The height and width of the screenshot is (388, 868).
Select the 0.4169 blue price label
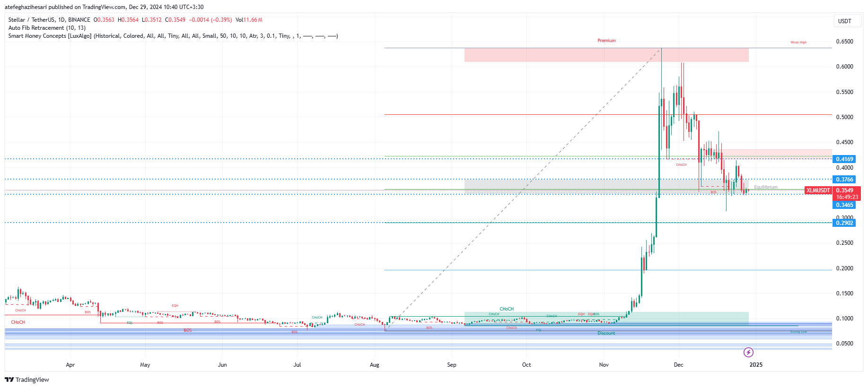point(844,159)
